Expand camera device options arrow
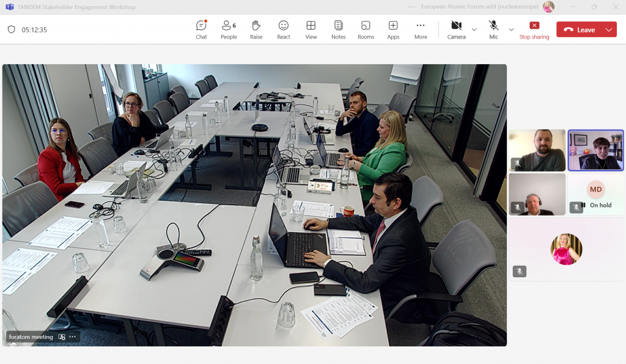Image resolution: width=626 pixels, height=364 pixels. (474, 29)
